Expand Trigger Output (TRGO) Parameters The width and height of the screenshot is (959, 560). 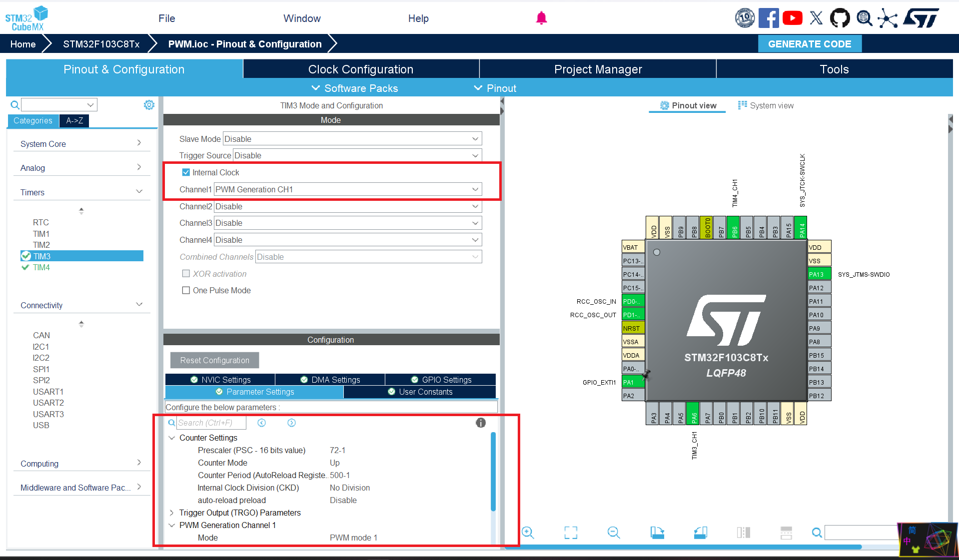click(172, 513)
